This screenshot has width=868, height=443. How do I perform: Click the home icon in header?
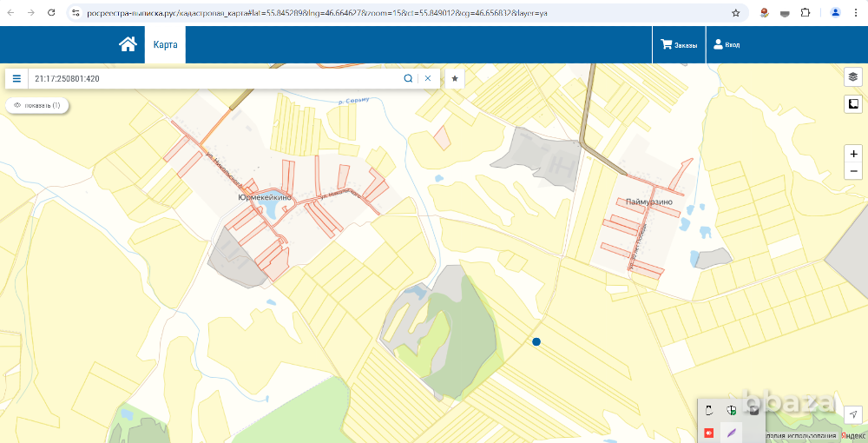coord(128,44)
